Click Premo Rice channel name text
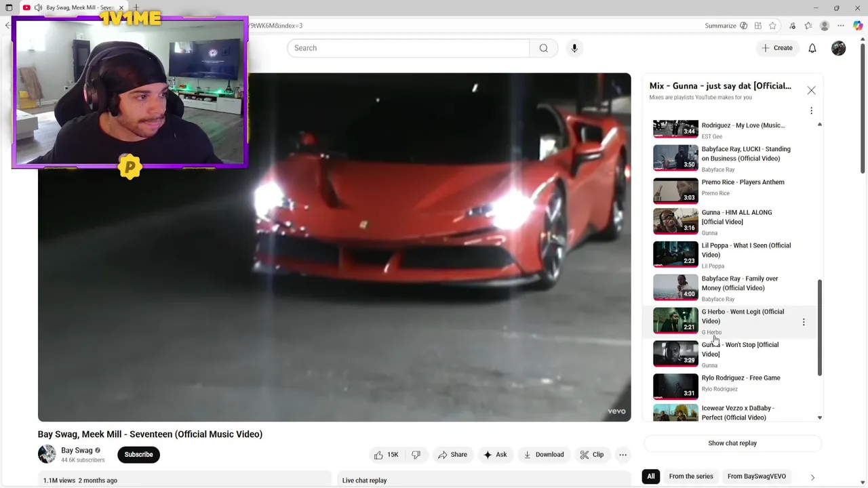The width and height of the screenshot is (868, 488). 715,194
